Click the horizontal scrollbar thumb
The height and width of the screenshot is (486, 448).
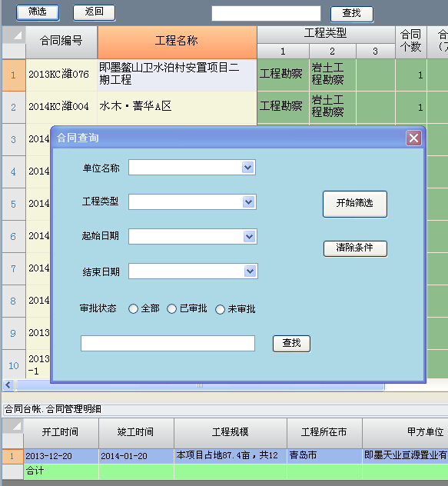coord(200,385)
